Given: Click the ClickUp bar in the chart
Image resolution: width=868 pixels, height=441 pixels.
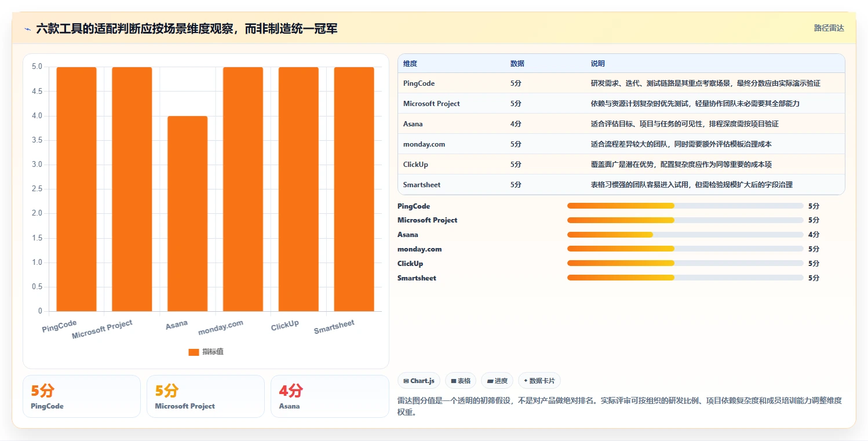Looking at the screenshot, I should (298, 189).
